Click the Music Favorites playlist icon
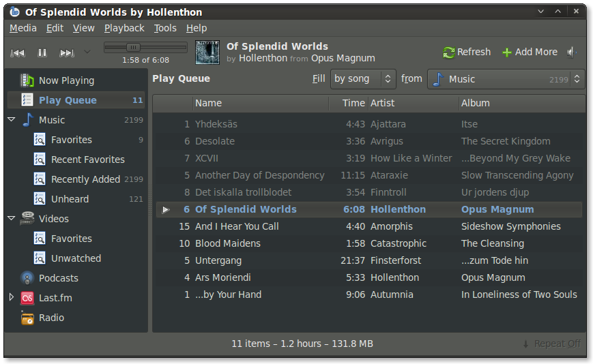 [x=40, y=140]
